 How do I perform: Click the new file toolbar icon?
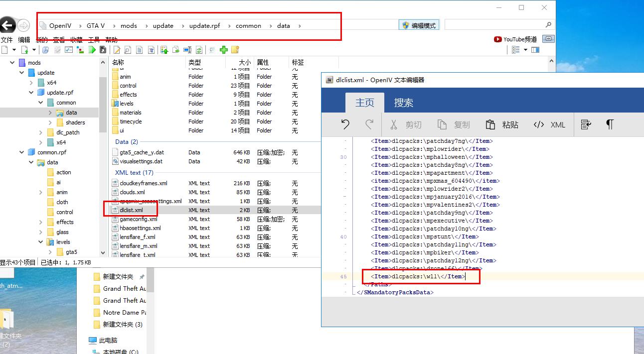(4, 50)
